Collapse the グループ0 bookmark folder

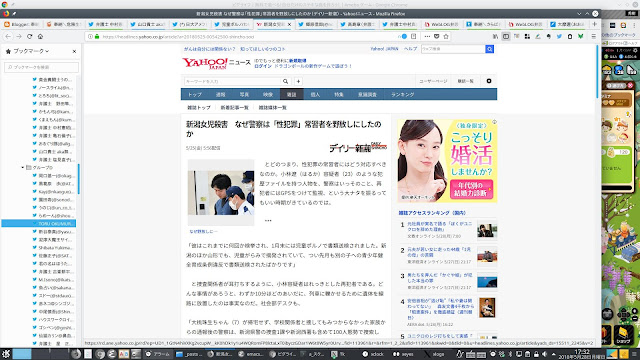(x=23, y=168)
